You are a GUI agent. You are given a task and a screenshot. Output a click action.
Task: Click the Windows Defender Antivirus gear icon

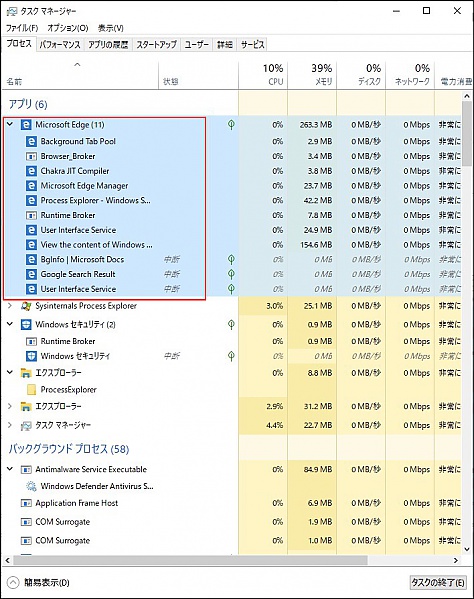point(31,486)
